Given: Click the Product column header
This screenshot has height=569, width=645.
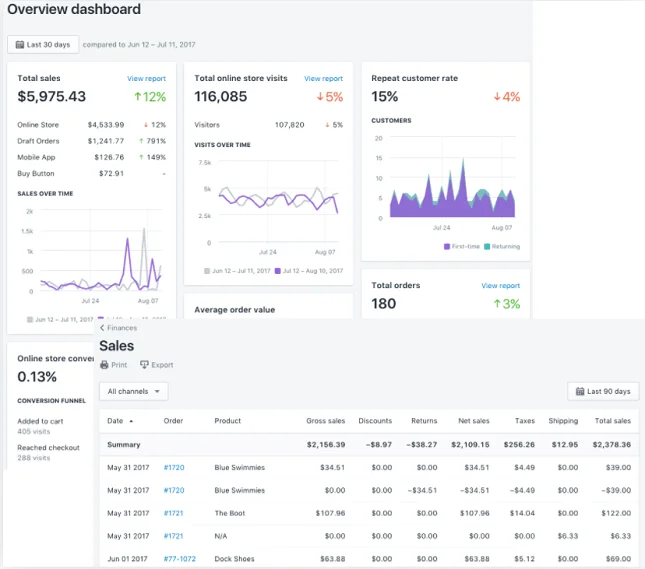Looking at the screenshot, I should pyautogui.click(x=228, y=421).
